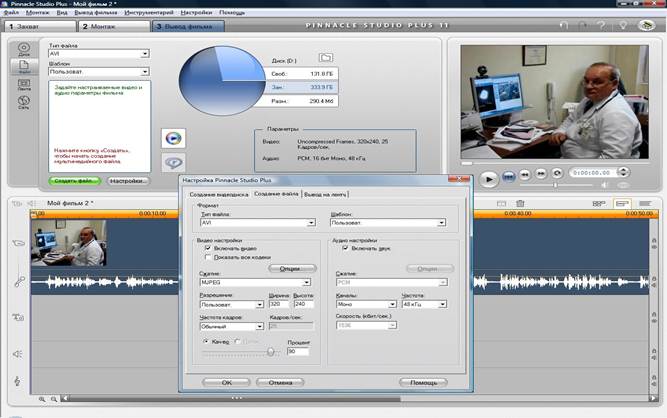Click the grayed RealPlayer icon button
The image size is (667, 418).
tap(174, 162)
